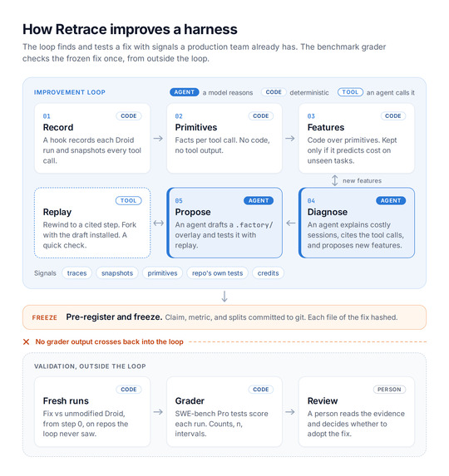Click the "Facts per tool call" description
This screenshot has height=476, width=449.
222,145
